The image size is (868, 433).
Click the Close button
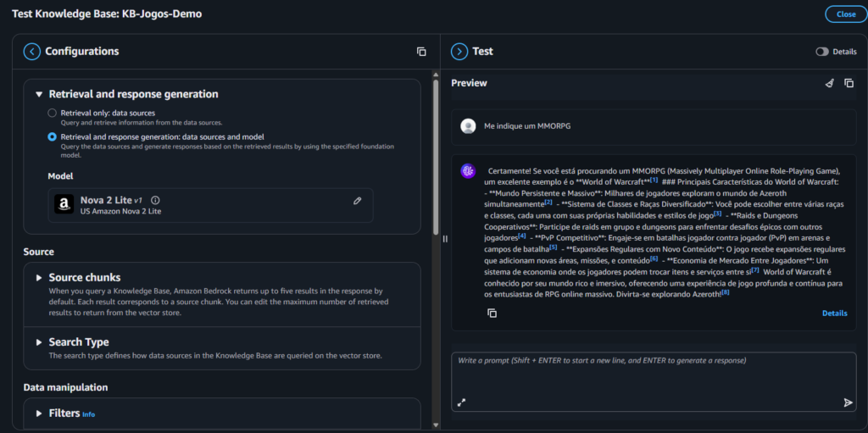tap(845, 14)
